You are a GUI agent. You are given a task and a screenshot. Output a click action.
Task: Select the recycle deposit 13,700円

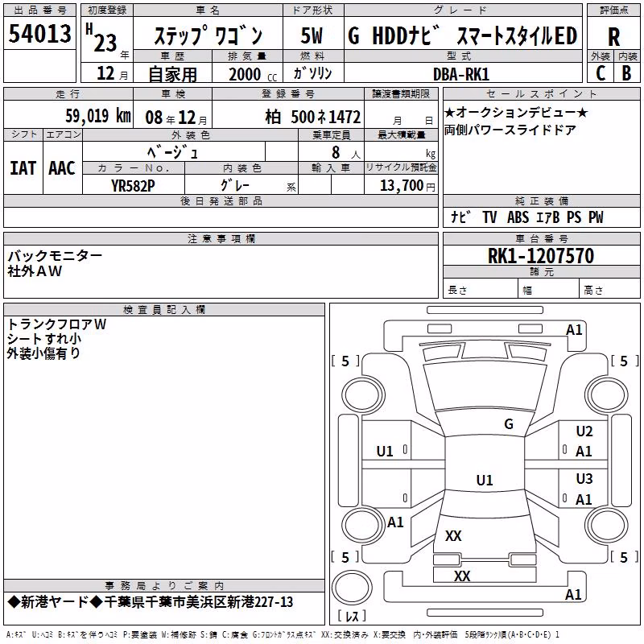[x=407, y=186]
